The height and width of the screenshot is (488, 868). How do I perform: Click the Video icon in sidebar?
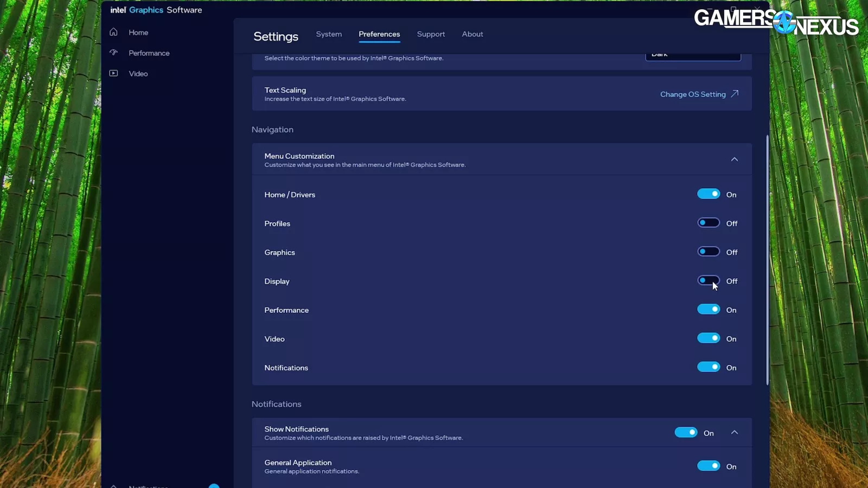[x=113, y=73]
